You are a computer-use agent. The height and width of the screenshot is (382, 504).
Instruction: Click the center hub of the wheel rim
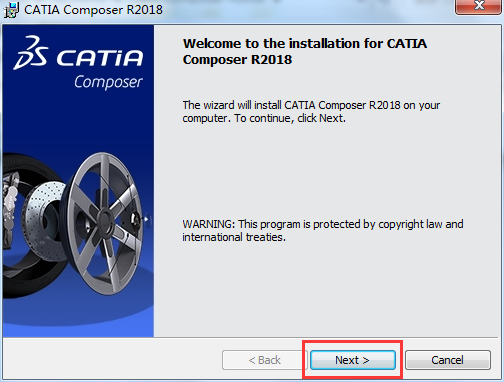point(106,220)
